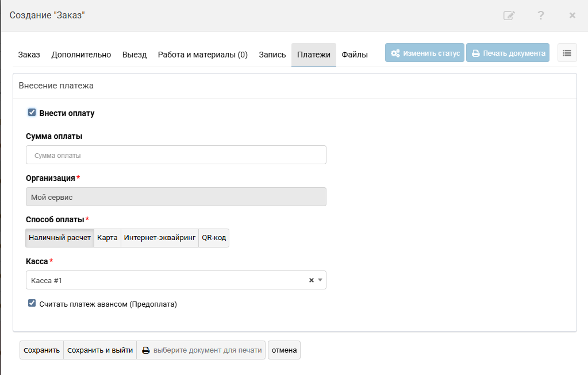Open the Работа и материалы (0) tab

pos(203,55)
